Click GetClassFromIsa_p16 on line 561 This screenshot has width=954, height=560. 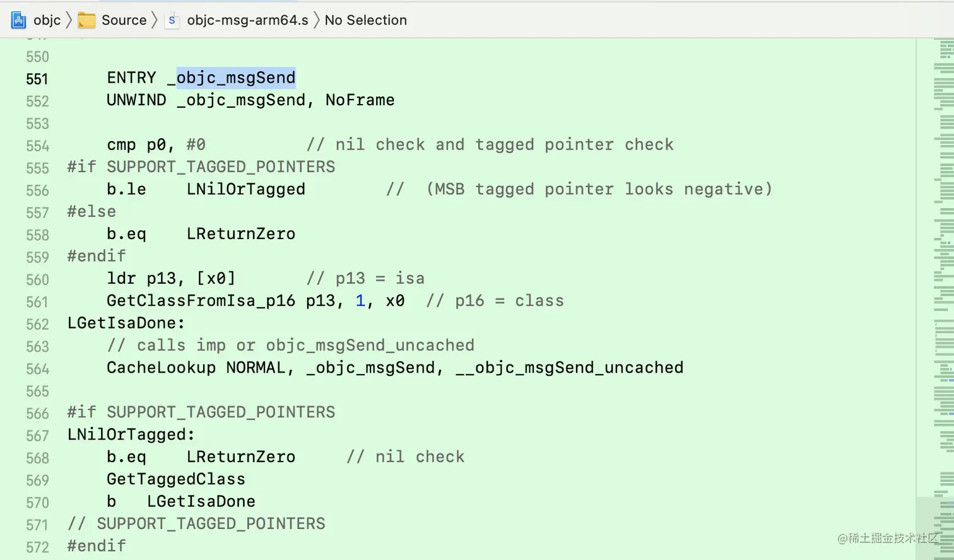coord(201,301)
